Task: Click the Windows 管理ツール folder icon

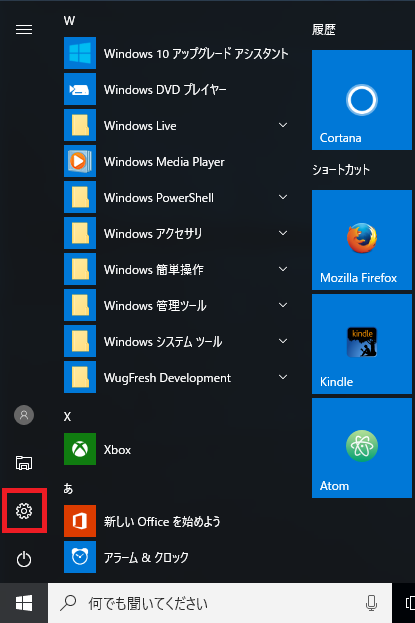Action: pyautogui.click(x=80, y=305)
